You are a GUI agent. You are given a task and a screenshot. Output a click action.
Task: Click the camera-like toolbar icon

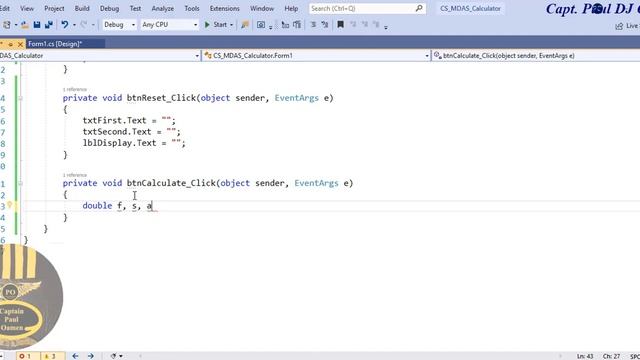pos(261,25)
